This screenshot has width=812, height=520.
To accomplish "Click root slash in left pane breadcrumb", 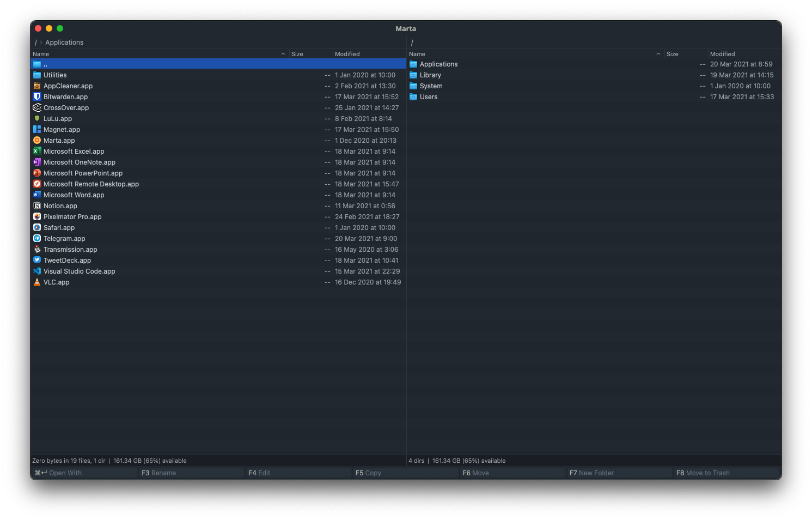I will (35, 43).
